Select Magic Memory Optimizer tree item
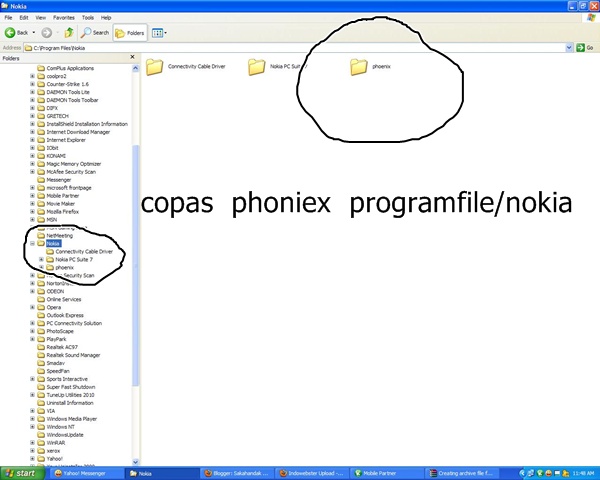This screenshot has height=480, width=600. pos(73,164)
